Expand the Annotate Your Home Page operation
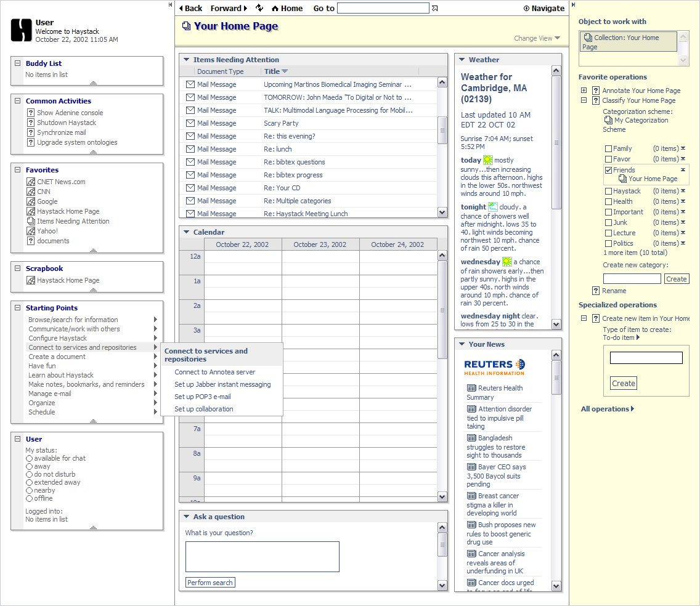The height and width of the screenshot is (606, 700). (x=584, y=90)
